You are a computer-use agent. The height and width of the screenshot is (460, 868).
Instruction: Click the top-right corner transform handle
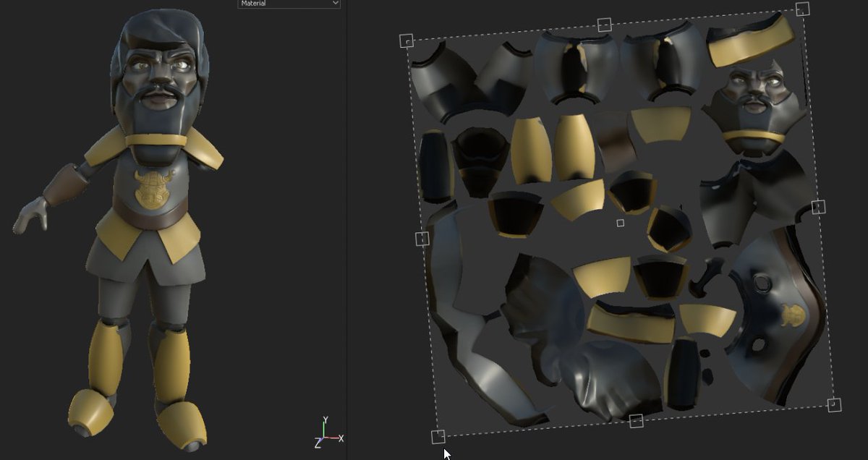pos(803,9)
